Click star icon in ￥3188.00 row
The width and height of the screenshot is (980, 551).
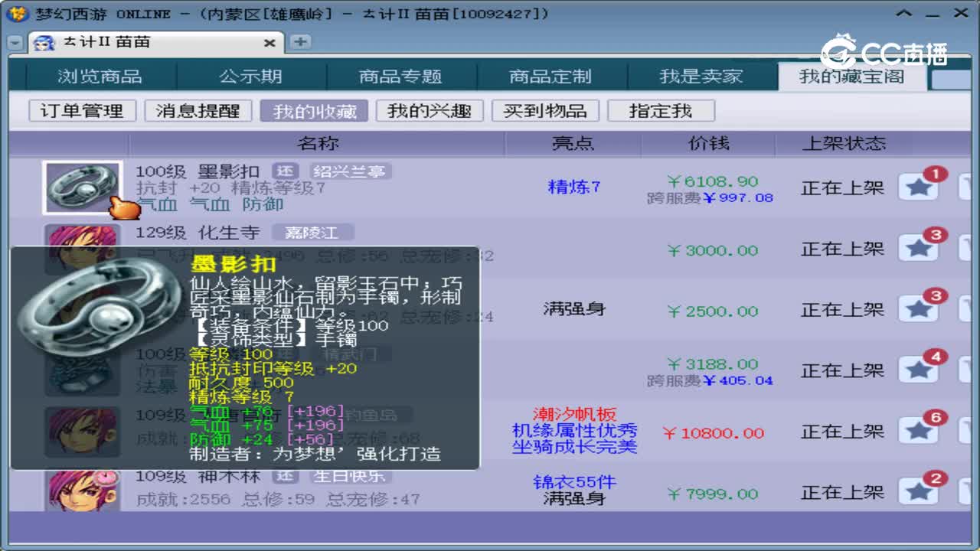pos(918,370)
